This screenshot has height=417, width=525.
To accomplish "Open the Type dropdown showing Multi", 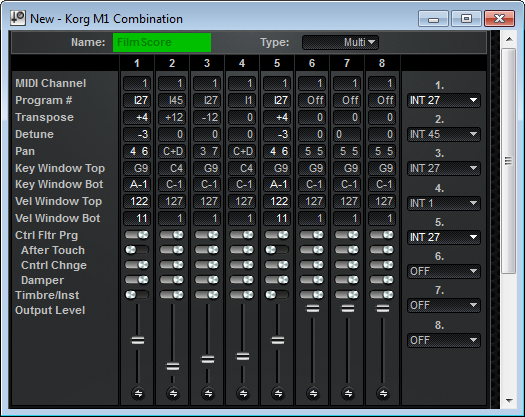I will click(x=340, y=43).
